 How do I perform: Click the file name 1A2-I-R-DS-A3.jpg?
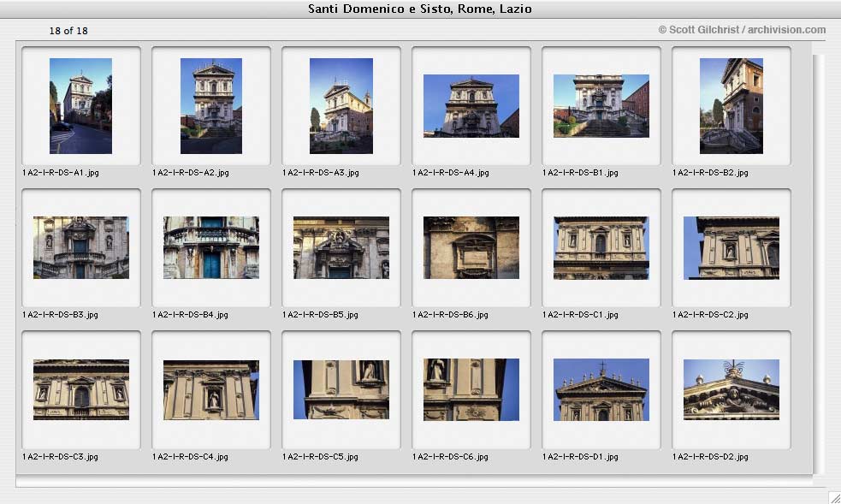[x=321, y=173]
